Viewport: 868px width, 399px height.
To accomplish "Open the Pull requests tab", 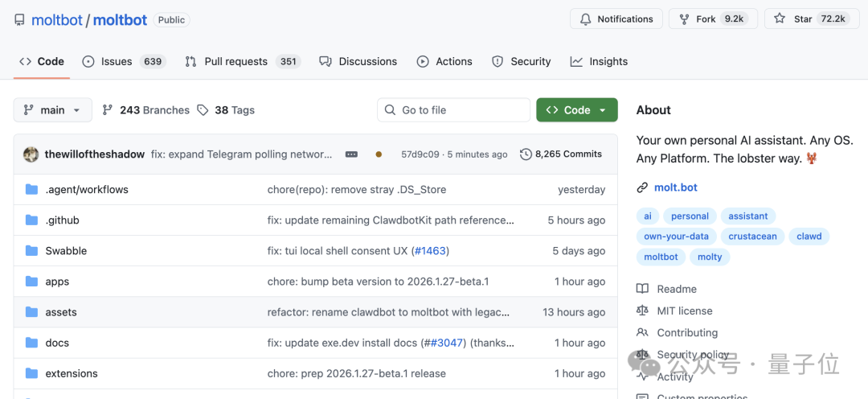I will 243,61.
